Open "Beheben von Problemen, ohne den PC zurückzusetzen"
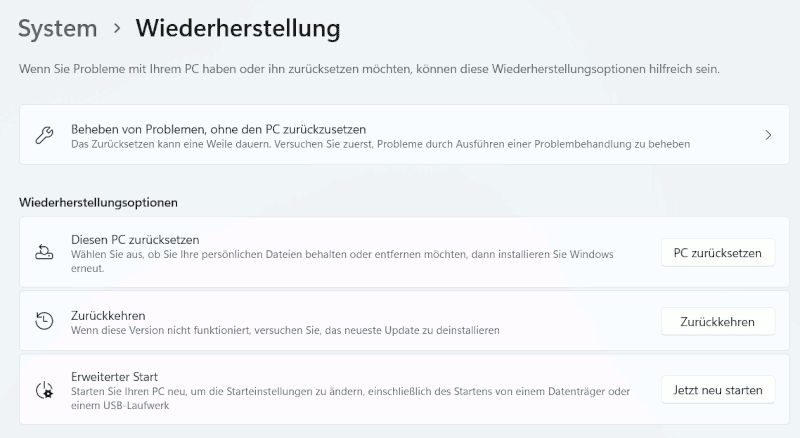Viewport: 800px width, 438px height. pos(218,129)
